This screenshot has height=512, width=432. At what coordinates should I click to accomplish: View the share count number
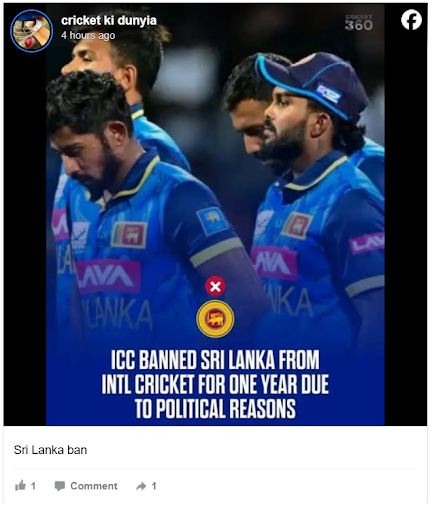pyautogui.click(x=154, y=486)
